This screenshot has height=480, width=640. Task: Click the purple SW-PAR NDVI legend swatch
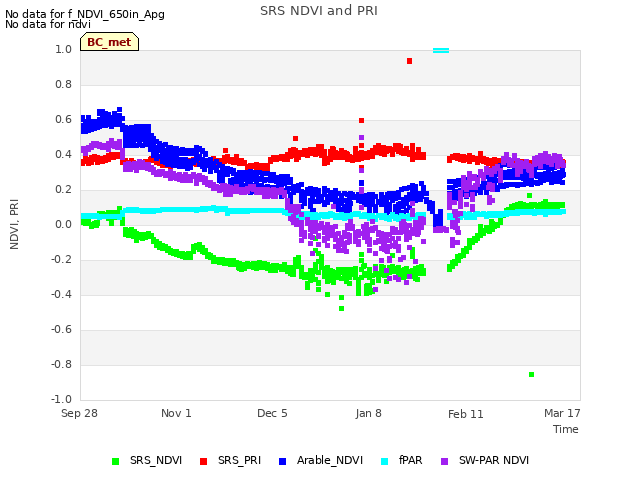pyautogui.click(x=444, y=461)
